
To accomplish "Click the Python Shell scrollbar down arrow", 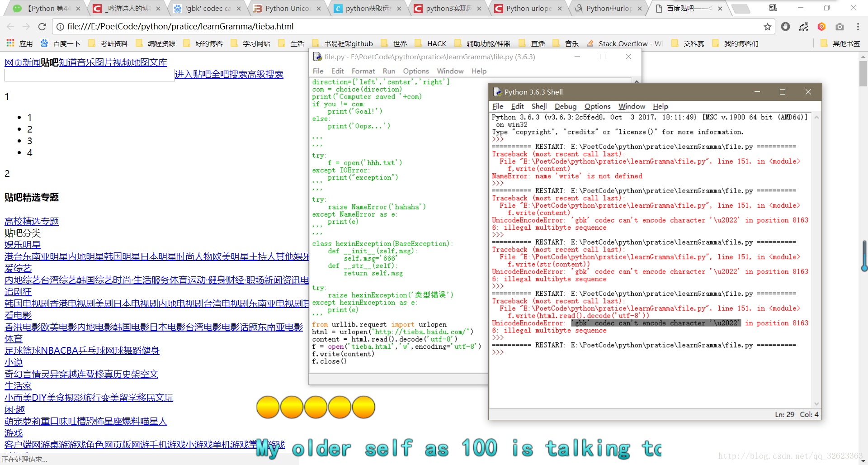I will [816, 404].
